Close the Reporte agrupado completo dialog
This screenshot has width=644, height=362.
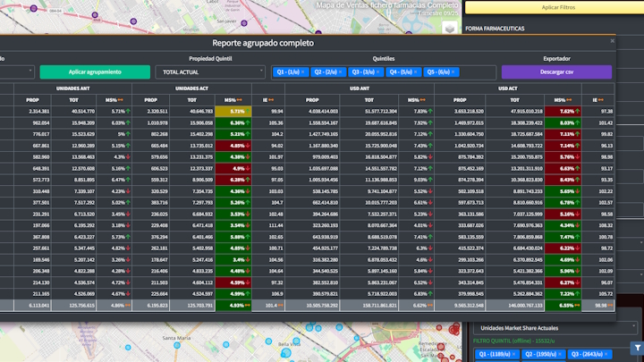[x=613, y=41]
